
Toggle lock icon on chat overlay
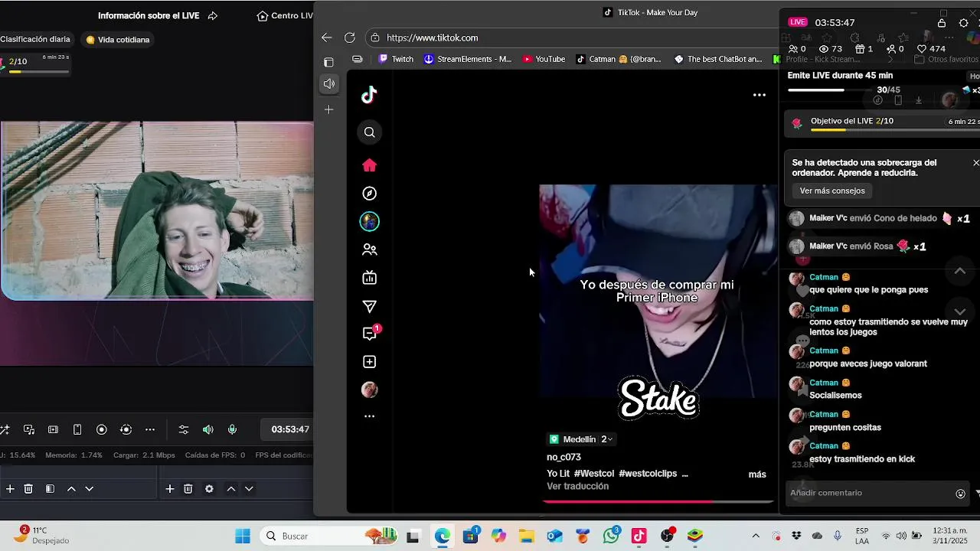click(942, 23)
